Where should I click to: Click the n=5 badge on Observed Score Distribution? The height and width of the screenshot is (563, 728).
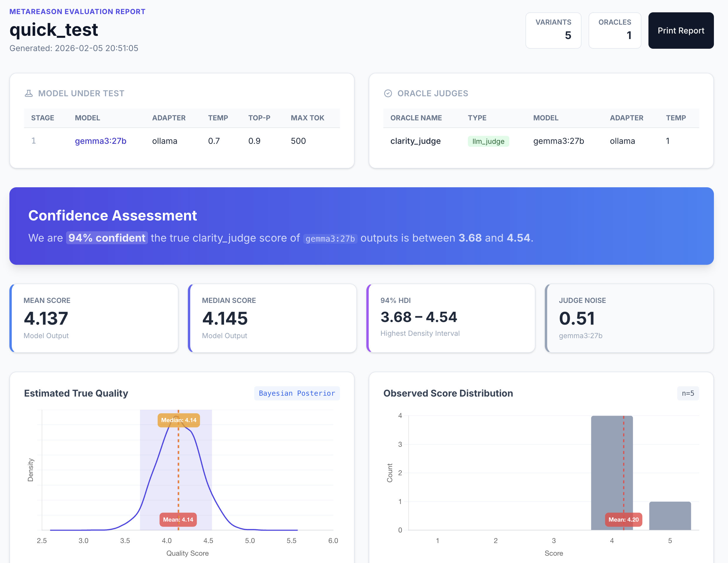click(688, 393)
